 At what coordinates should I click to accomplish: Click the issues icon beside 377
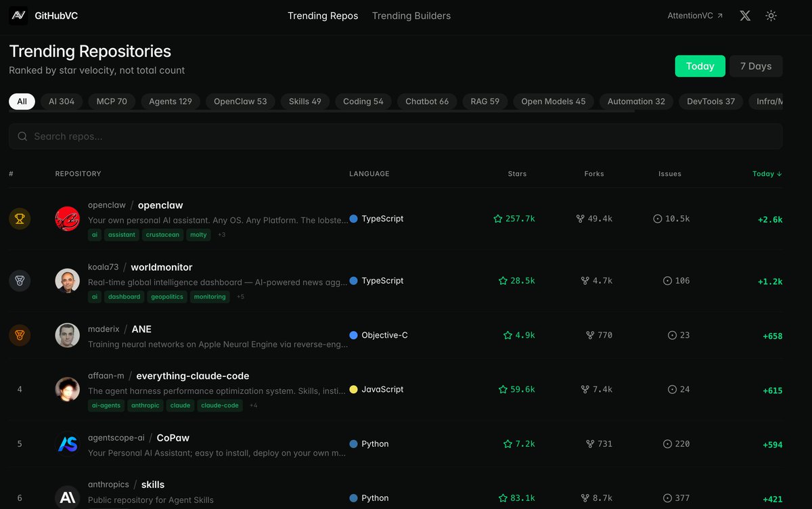[x=667, y=498]
